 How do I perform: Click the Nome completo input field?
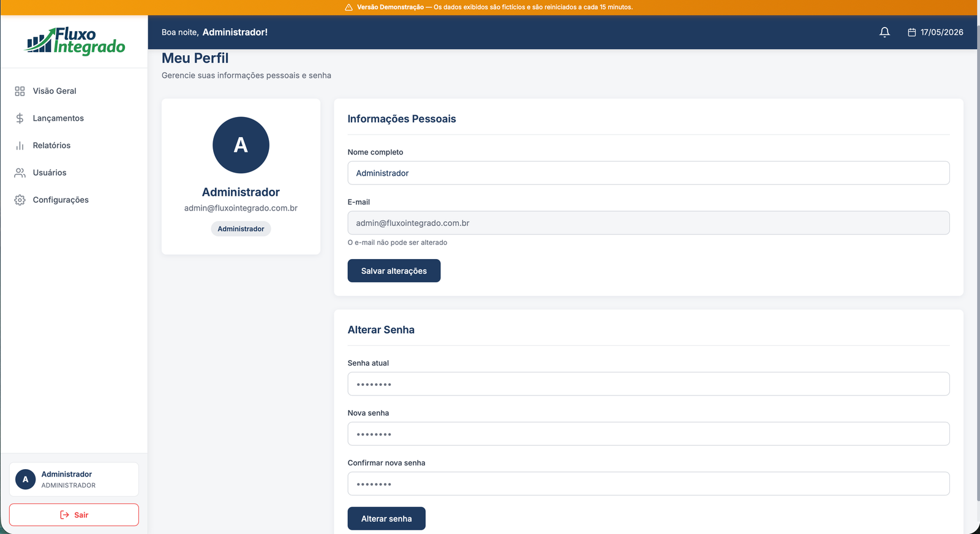pos(649,173)
